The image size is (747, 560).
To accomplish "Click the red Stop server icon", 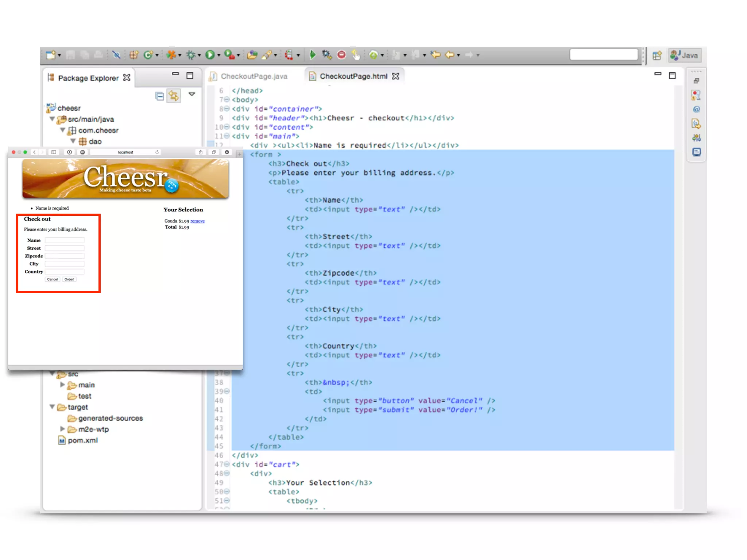I will 341,55.
